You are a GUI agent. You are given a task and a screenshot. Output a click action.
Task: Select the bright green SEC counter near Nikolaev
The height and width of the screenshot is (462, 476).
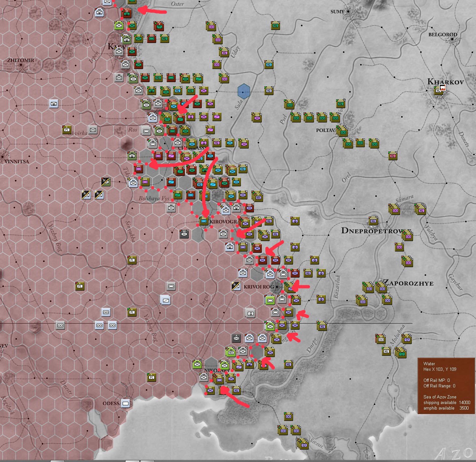point(231,352)
